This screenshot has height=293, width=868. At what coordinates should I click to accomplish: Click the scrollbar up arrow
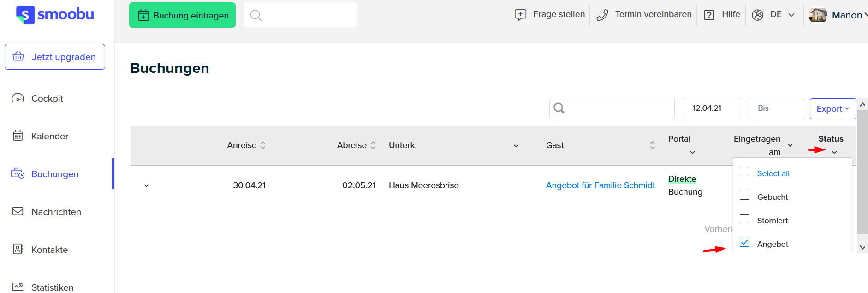coord(862,104)
